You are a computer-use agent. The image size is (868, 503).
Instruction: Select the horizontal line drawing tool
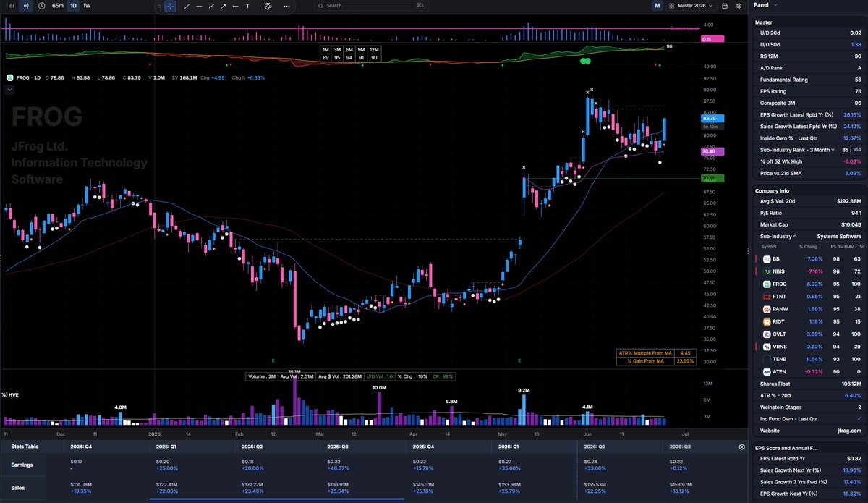(x=199, y=6)
